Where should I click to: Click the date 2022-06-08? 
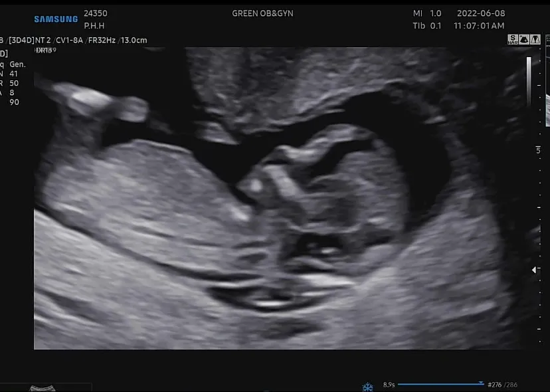pyautogui.click(x=481, y=13)
